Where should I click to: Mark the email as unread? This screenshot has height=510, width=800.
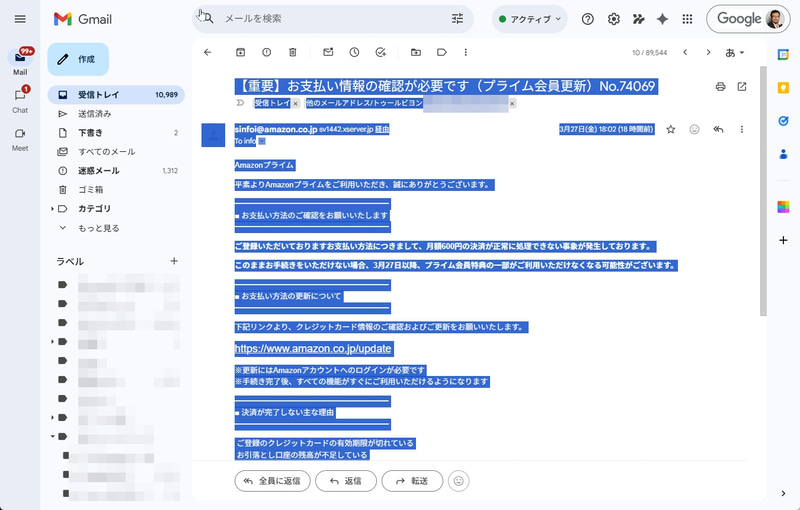pyautogui.click(x=328, y=52)
